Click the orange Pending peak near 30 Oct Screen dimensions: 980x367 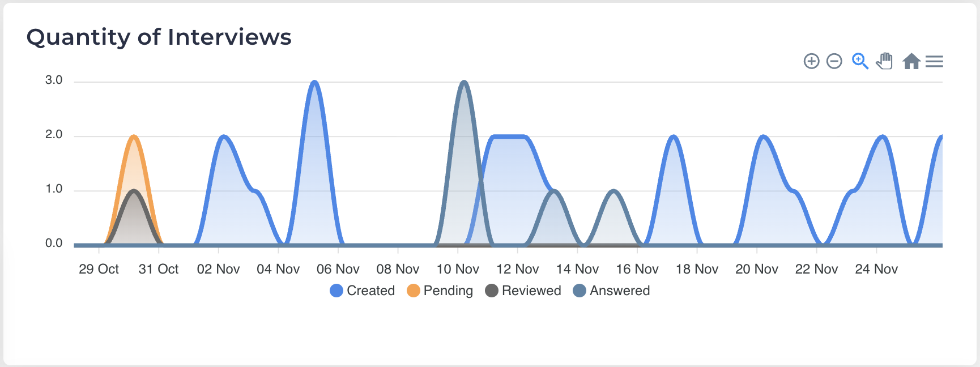pyautogui.click(x=134, y=136)
